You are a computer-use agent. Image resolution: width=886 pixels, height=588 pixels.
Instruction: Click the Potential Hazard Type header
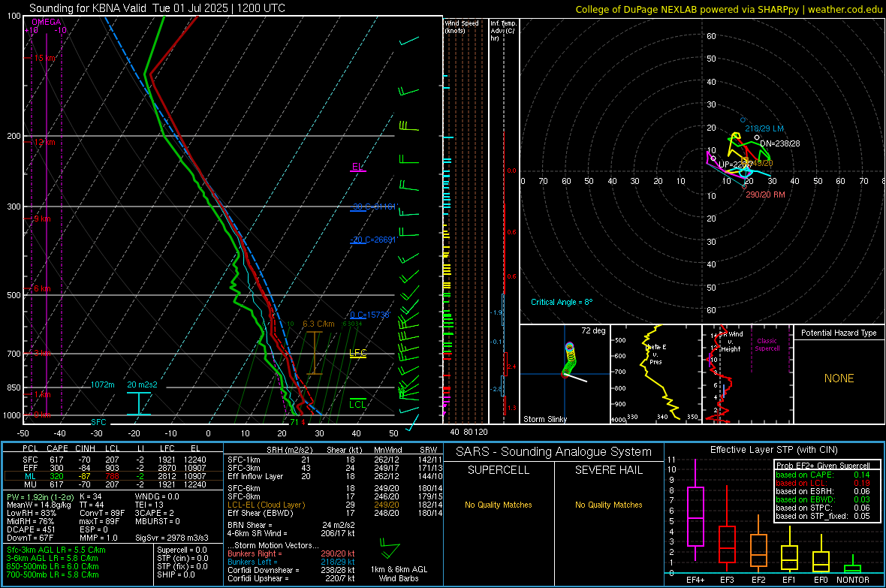click(x=839, y=333)
